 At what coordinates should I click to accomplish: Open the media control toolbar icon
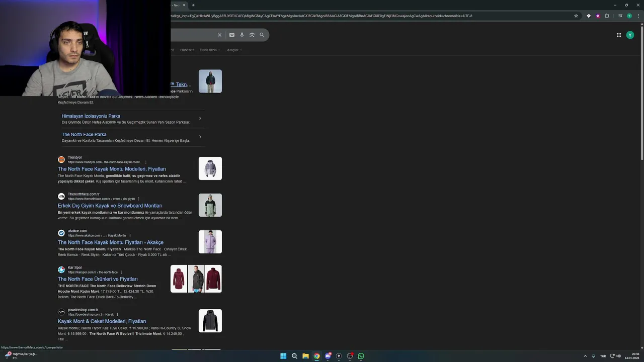(x=620, y=16)
